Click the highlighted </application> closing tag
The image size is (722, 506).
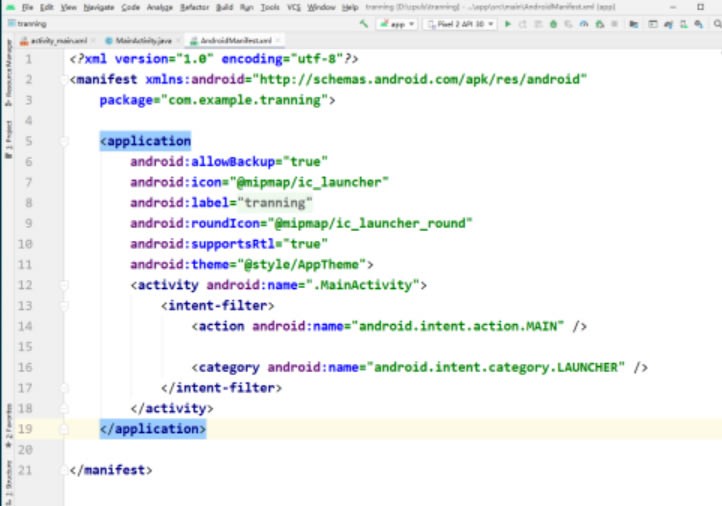[153, 429]
